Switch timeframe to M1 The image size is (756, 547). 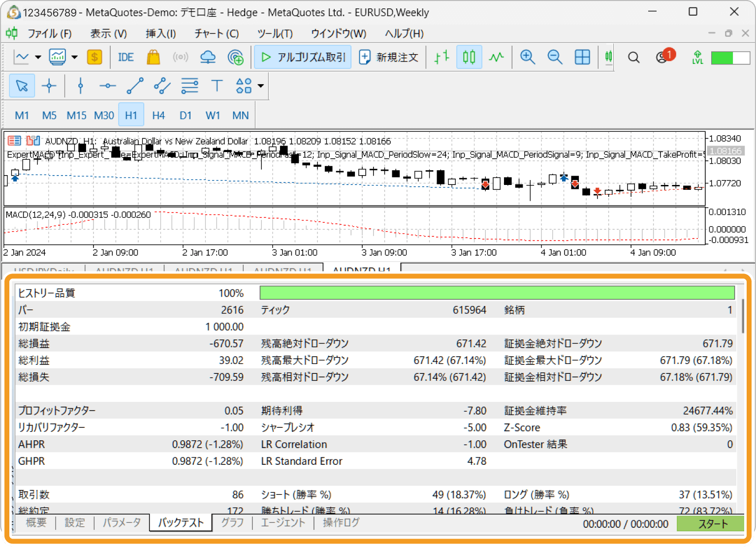click(22, 116)
